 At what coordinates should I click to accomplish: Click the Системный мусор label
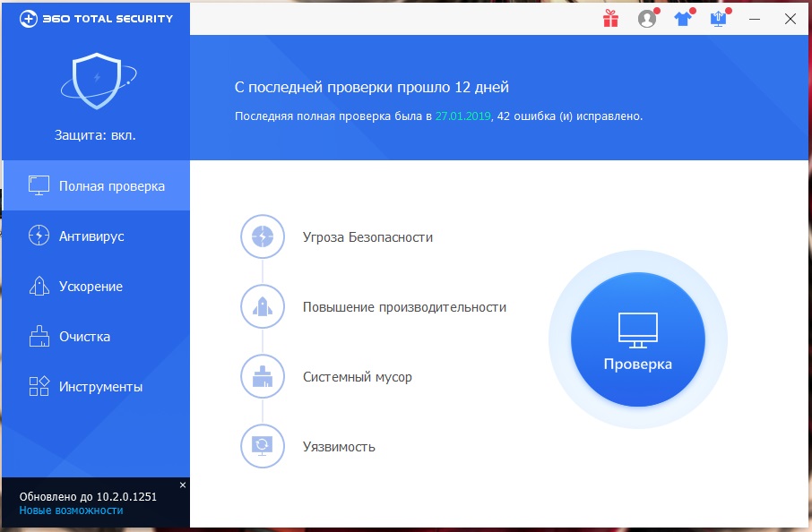(x=358, y=377)
